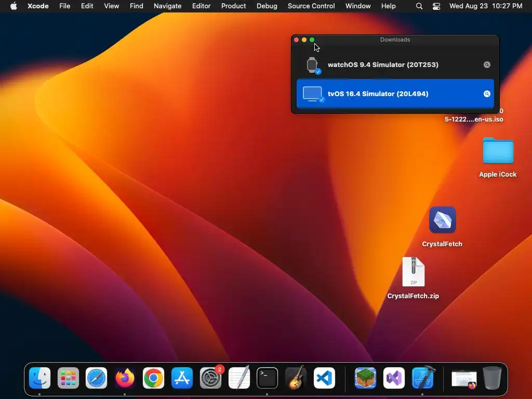The width and height of the screenshot is (532, 399).
Task: Open Finder from the Dock
Action: tap(39, 378)
